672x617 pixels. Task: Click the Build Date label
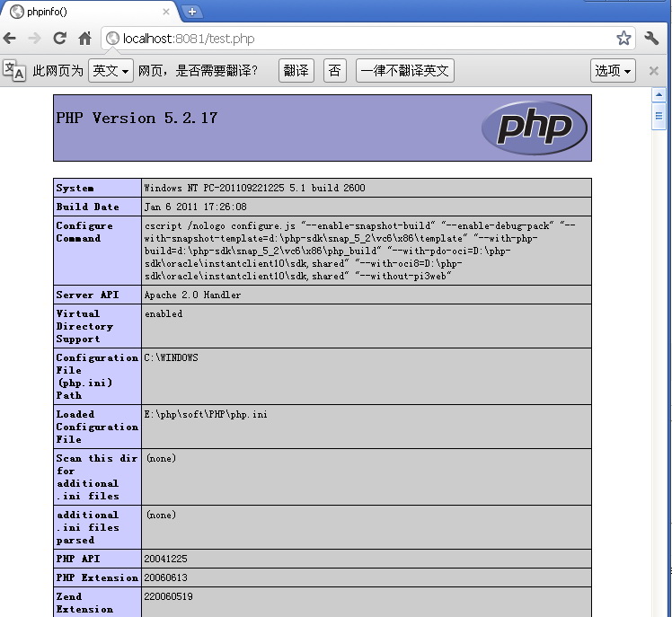pyautogui.click(x=87, y=207)
